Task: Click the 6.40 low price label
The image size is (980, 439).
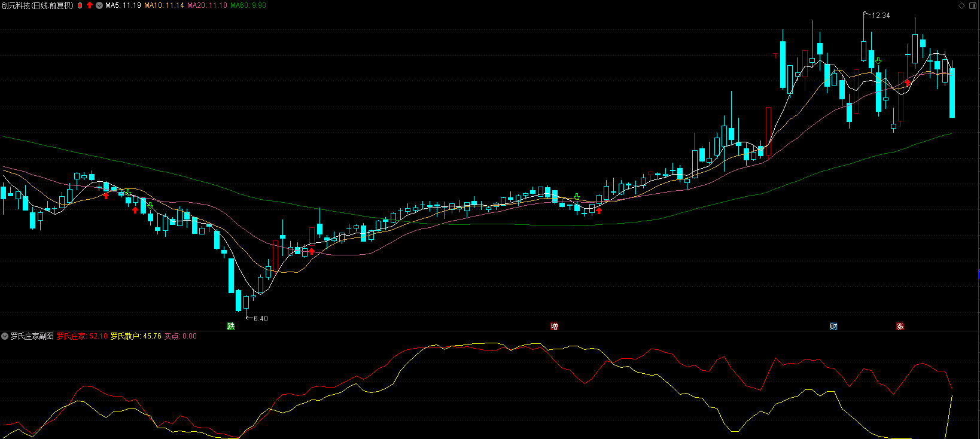Action: point(261,319)
